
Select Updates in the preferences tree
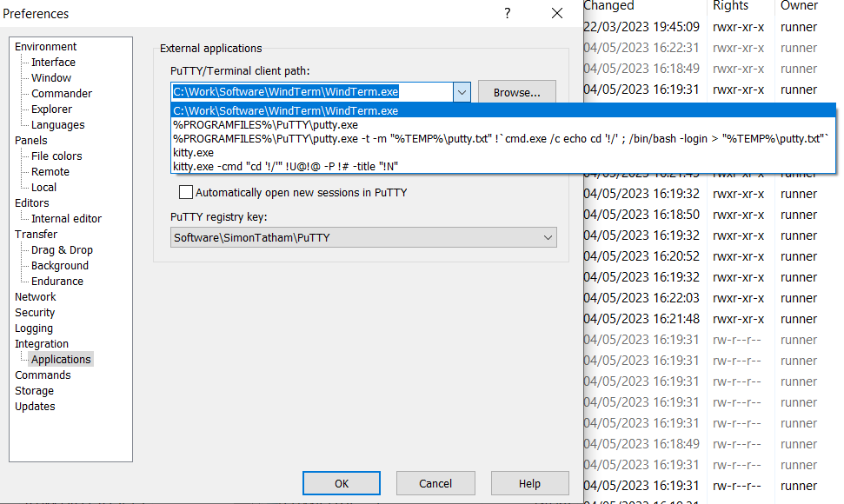(x=35, y=406)
